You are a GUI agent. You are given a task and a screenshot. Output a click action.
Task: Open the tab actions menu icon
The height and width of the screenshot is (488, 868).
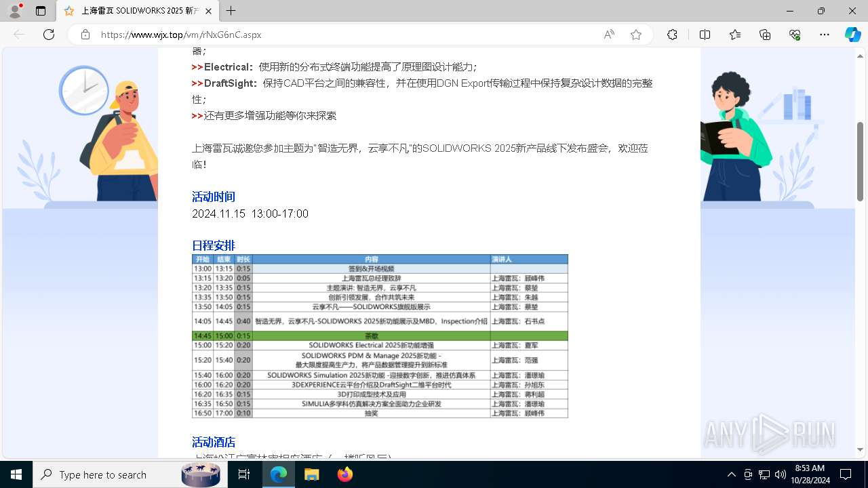(41, 11)
